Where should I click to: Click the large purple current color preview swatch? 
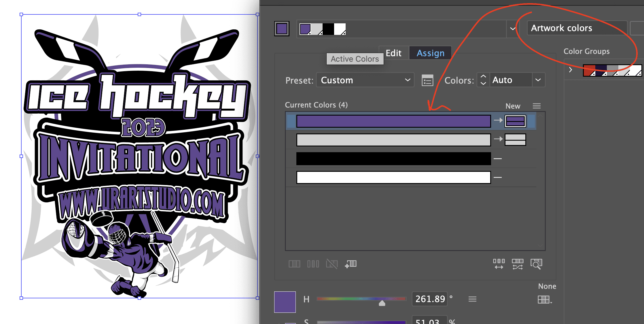click(x=285, y=302)
